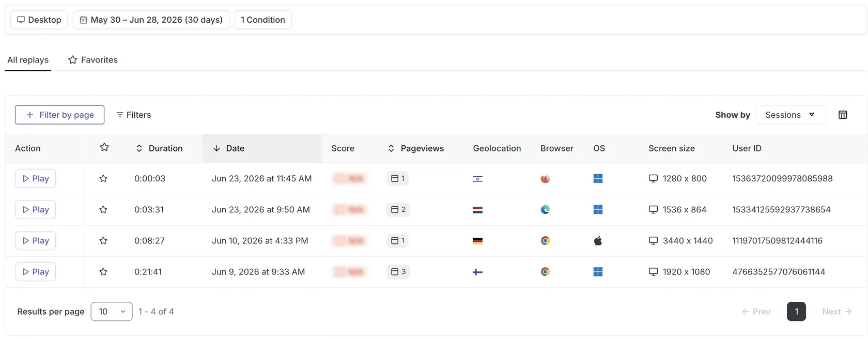The width and height of the screenshot is (868, 339).
Task: Click the Edge browser icon for 0:03:31 session
Action: [x=545, y=210]
